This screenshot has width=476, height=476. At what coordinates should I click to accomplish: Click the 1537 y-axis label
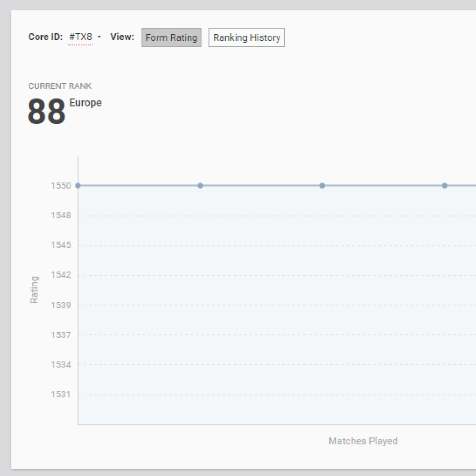tap(61, 335)
